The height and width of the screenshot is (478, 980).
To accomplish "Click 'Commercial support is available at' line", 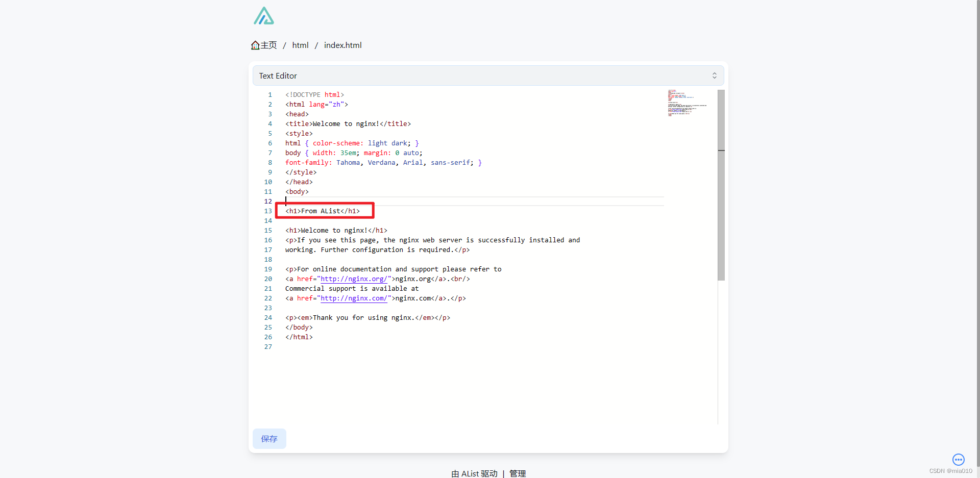I will [x=352, y=289].
